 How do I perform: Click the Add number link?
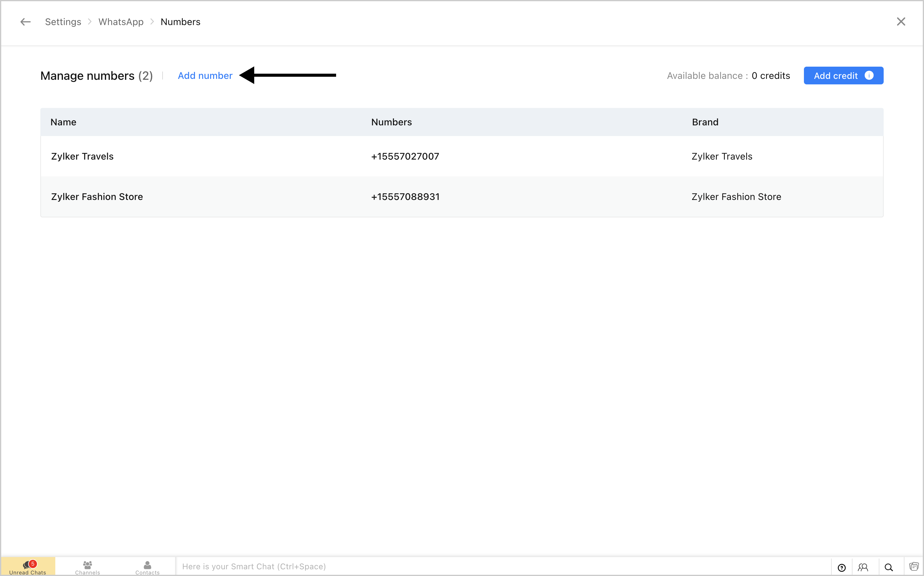tap(205, 76)
